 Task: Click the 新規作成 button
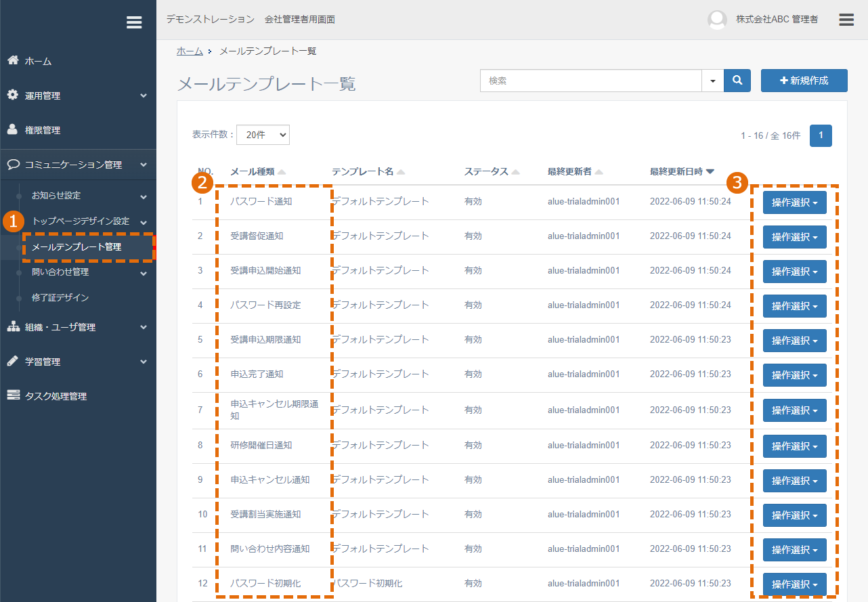[804, 80]
